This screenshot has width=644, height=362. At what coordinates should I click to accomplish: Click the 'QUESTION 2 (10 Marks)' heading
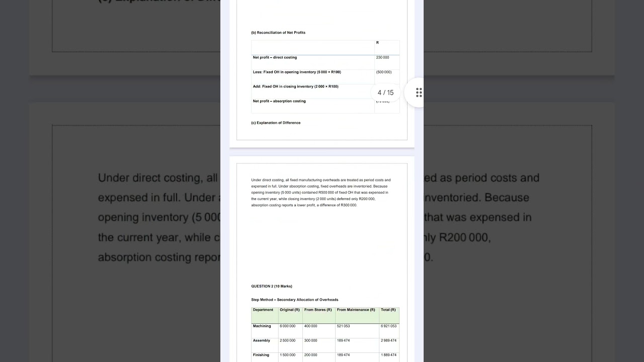click(272, 287)
